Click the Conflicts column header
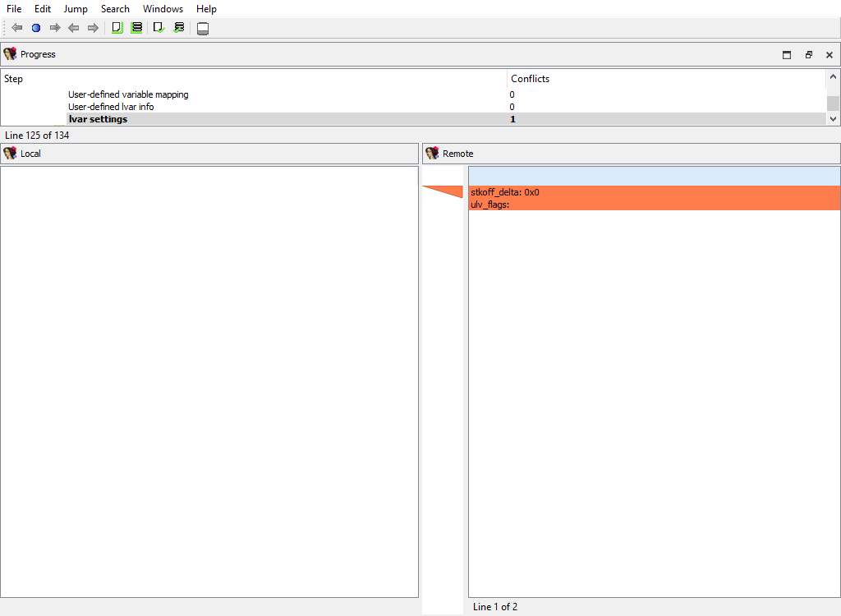The width and height of the screenshot is (841, 616). click(x=530, y=79)
